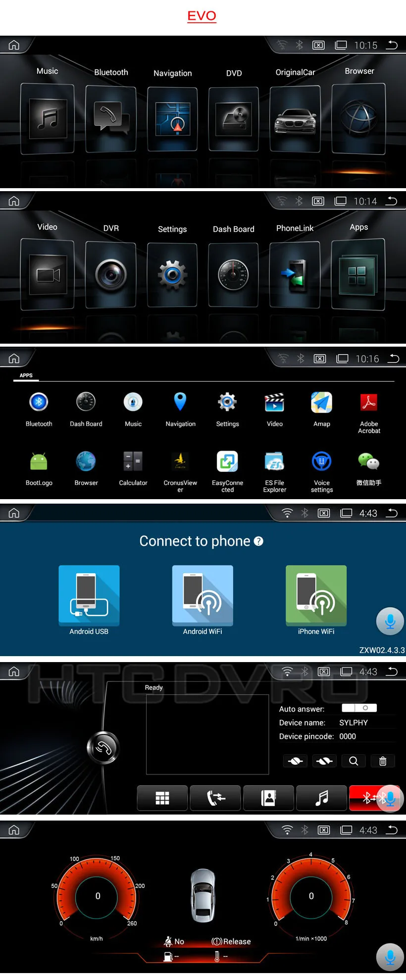Screen dimensions: 406x980
Task: Click the EVO heading link
Action: (202, 16)
